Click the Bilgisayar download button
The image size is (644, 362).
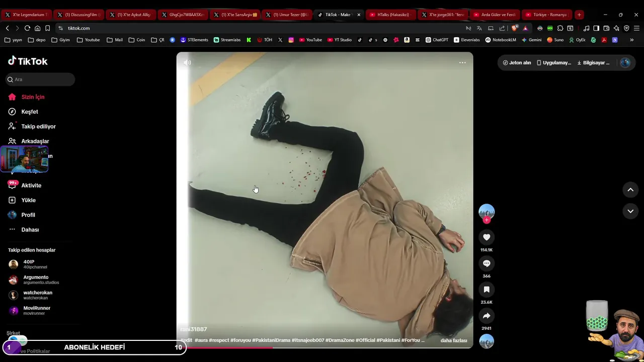(593, 63)
